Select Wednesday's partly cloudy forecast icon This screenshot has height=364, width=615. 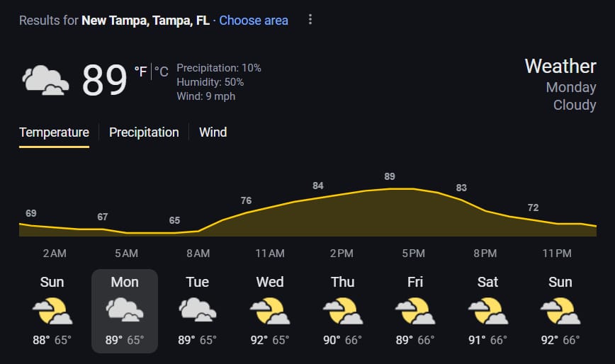click(270, 311)
